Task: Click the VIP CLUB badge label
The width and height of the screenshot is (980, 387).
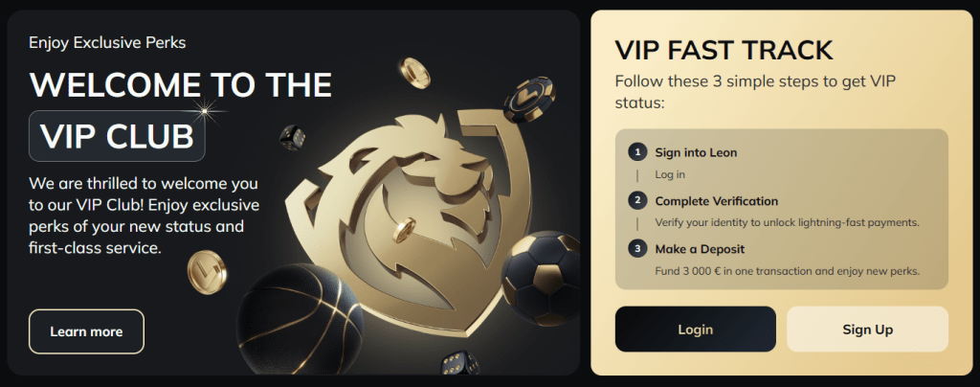Action: (117, 136)
